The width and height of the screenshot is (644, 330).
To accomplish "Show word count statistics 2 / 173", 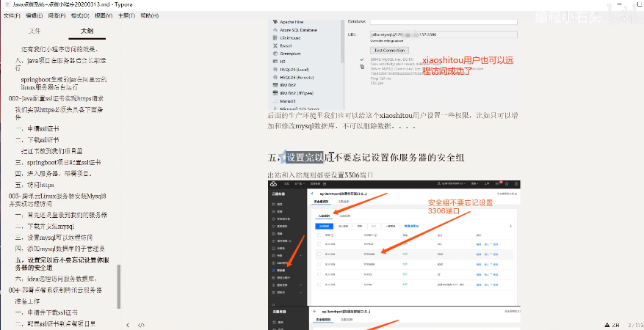I will click(636, 325).
